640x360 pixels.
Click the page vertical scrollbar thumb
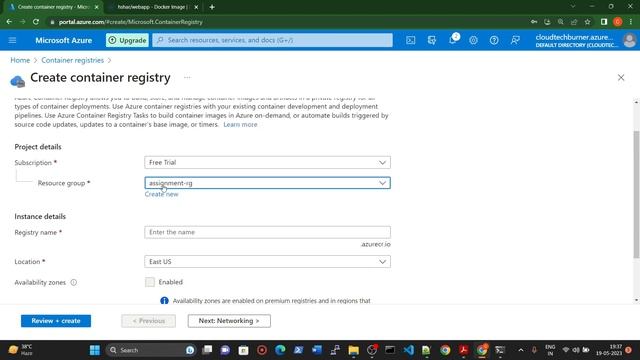tap(636, 194)
